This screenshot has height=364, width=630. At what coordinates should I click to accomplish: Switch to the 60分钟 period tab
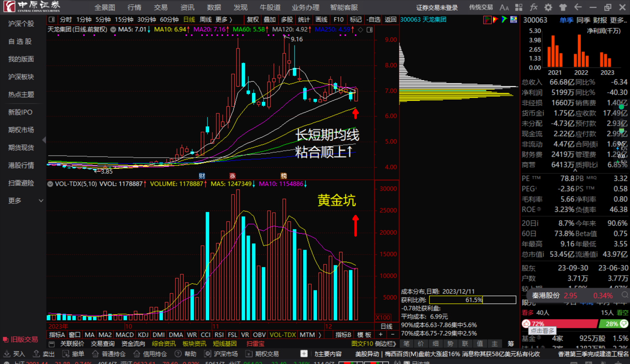169,20
